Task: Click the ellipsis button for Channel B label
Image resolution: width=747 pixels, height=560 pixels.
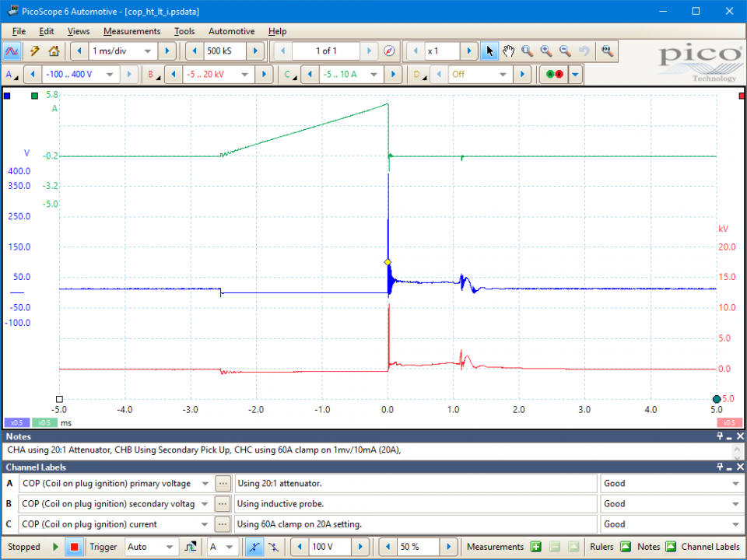Action: pyautogui.click(x=223, y=504)
